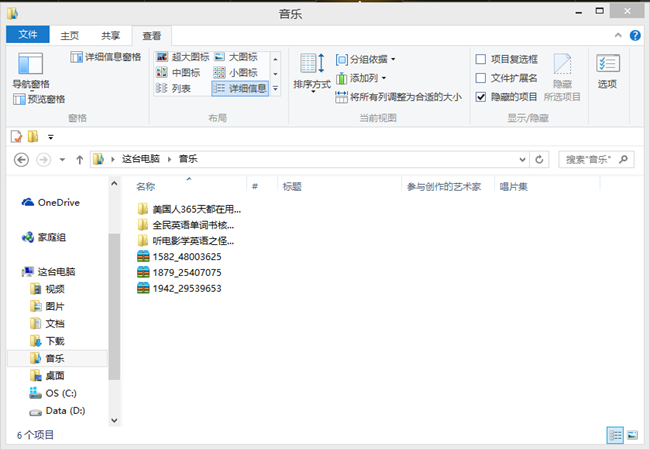Viewport: 650px width, 450px height.
Task: Select This PC (这台电脑) in navigation pane
Action: coord(49,272)
